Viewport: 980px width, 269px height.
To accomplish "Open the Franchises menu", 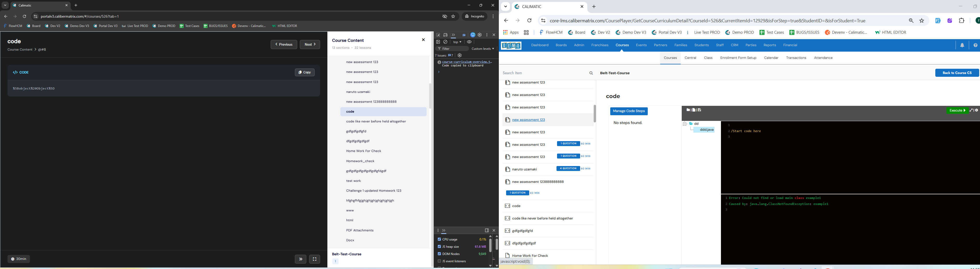I will [x=600, y=46].
